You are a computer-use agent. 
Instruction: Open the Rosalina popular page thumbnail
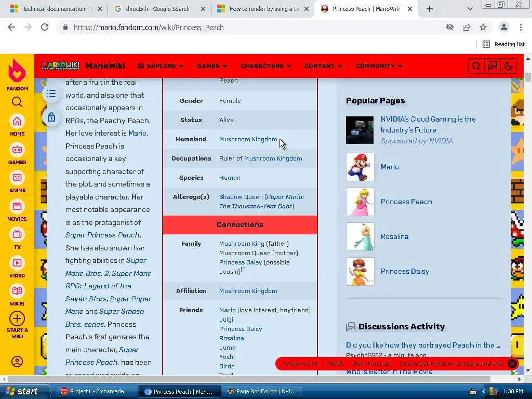[360, 236]
